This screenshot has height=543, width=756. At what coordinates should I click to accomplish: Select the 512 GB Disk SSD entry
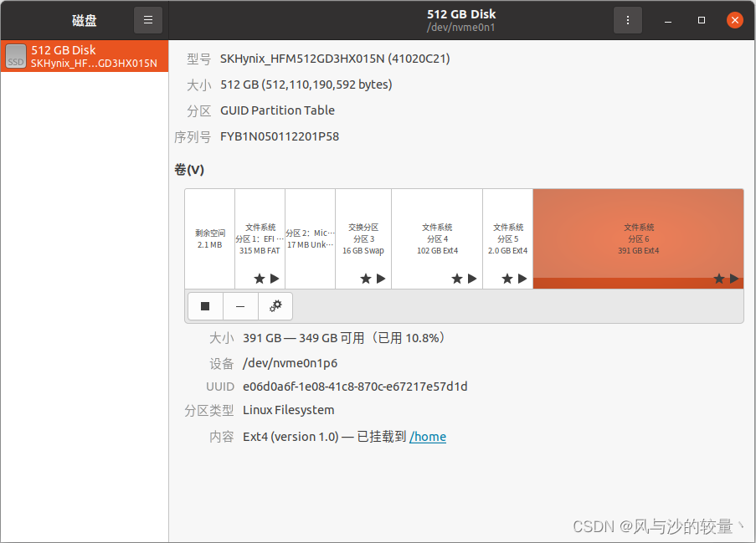click(x=85, y=56)
